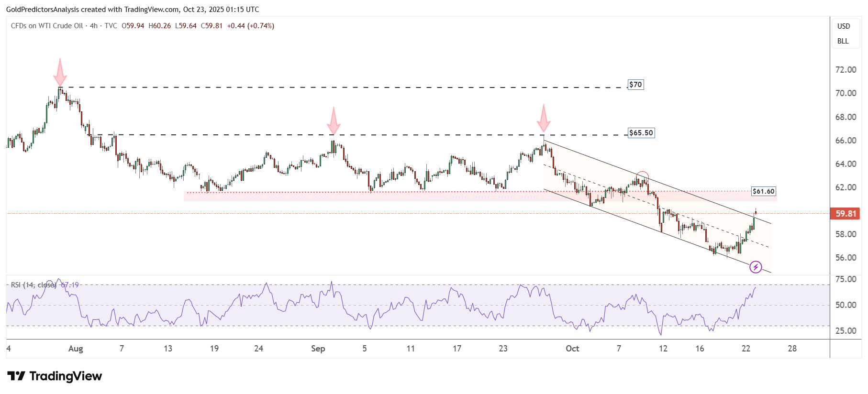Click the CFDs on WTI Crude Oil title
The width and height of the screenshot is (868, 394).
pyautogui.click(x=47, y=26)
